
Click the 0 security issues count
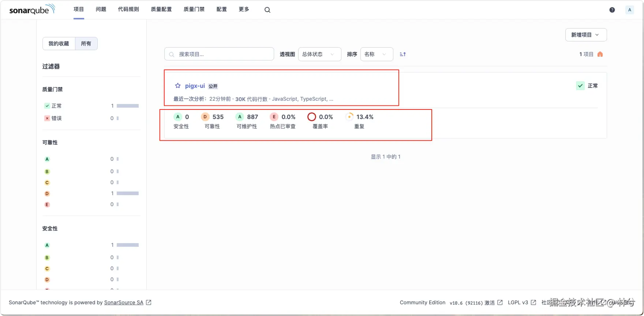coord(187,117)
